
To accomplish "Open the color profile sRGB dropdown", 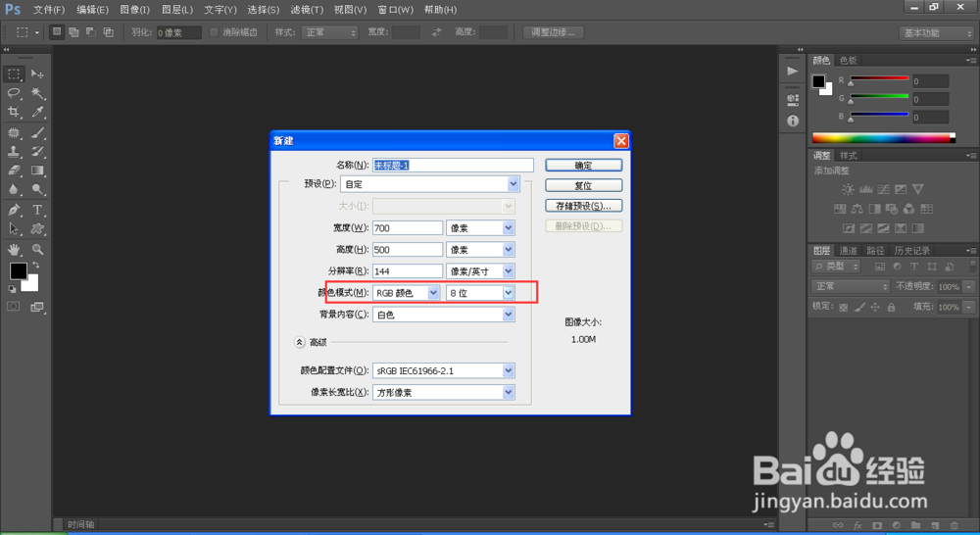I will point(444,370).
